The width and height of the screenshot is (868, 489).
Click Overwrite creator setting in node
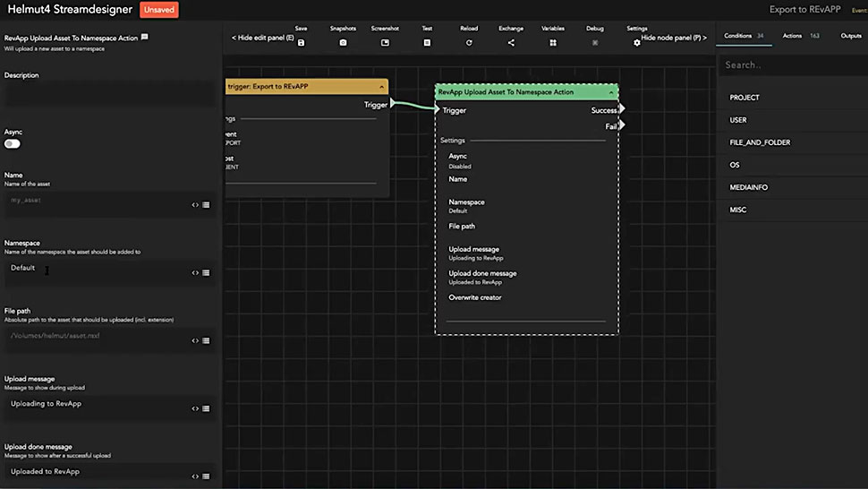pos(475,297)
